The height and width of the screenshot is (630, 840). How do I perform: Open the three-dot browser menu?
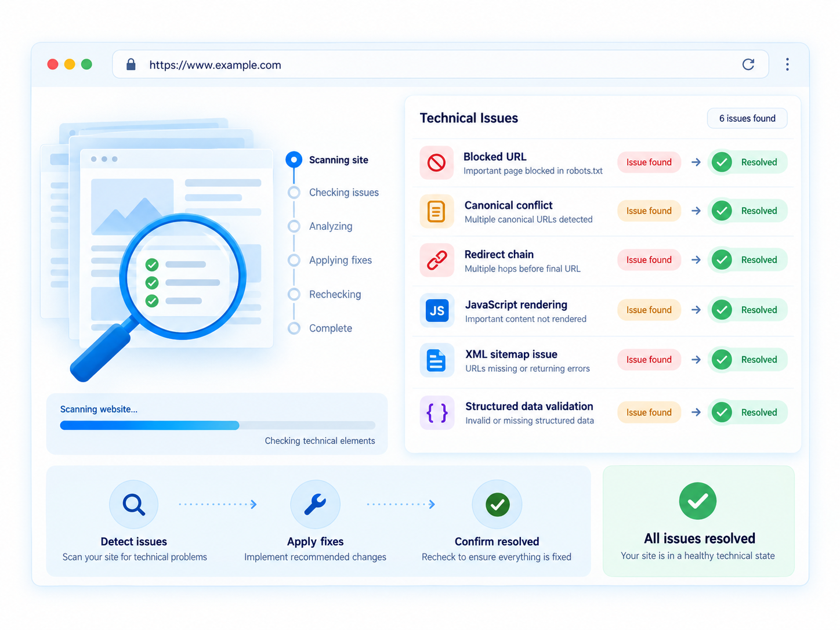tap(787, 64)
